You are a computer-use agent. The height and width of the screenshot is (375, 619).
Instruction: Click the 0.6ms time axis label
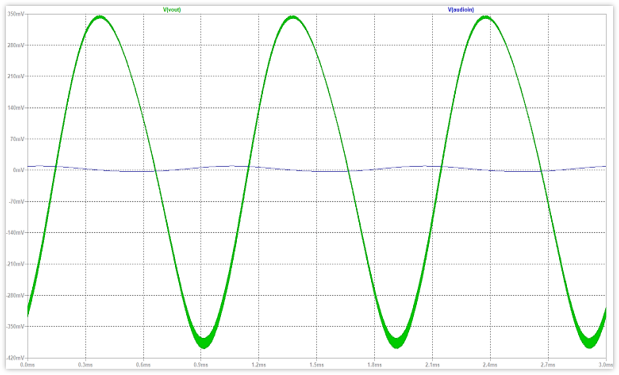(x=143, y=365)
